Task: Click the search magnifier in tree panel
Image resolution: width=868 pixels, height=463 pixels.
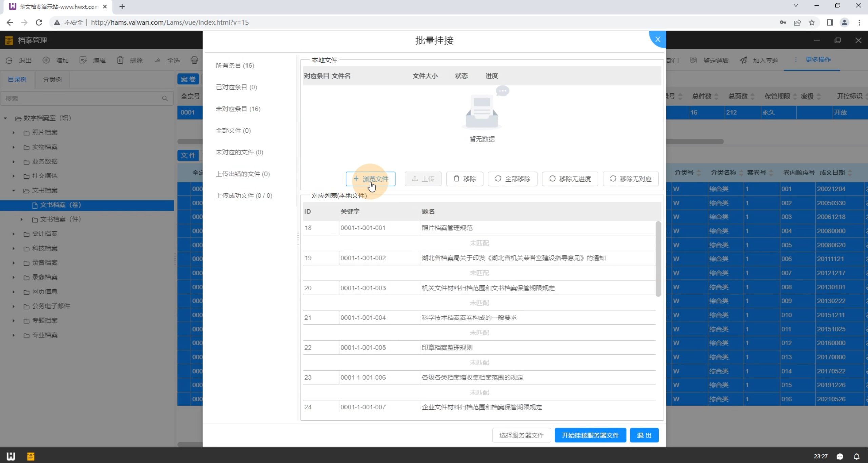Action: [165, 99]
